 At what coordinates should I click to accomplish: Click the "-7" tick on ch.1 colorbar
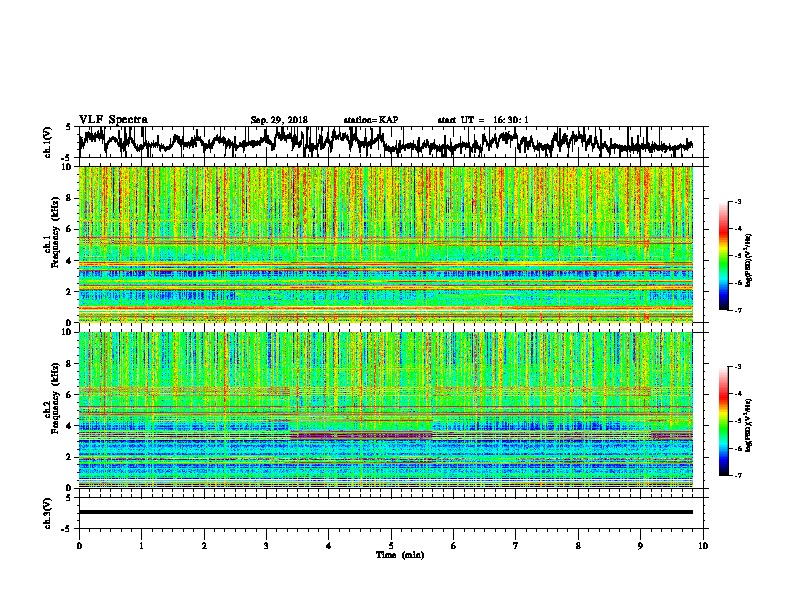click(737, 310)
